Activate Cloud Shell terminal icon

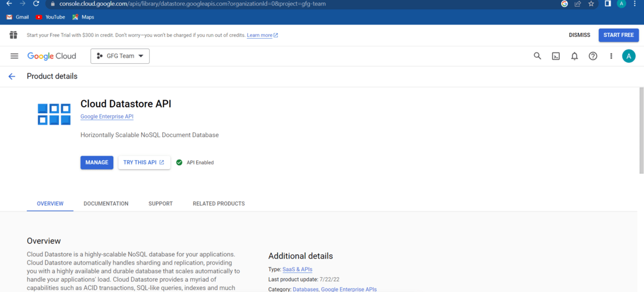coord(556,56)
